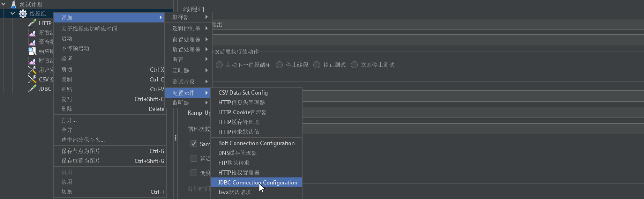Image resolution: width=644 pixels, height=199 pixels.
Task: Select 停止线程 radio option
Action: [279, 65]
